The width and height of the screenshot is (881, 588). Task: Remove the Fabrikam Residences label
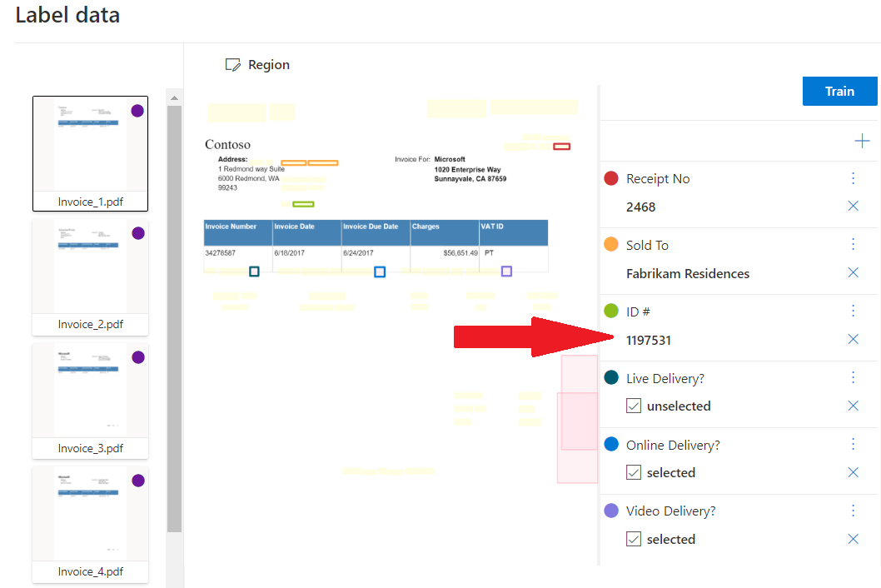click(853, 272)
